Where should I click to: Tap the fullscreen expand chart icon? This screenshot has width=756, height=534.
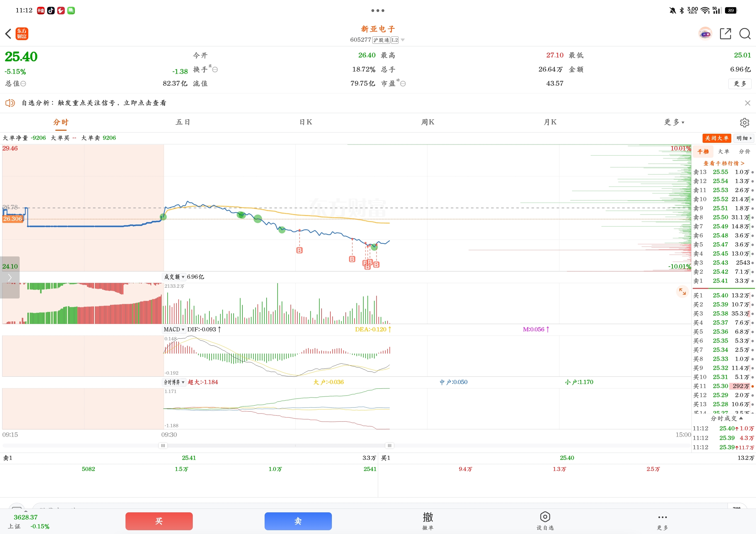click(x=682, y=291)
